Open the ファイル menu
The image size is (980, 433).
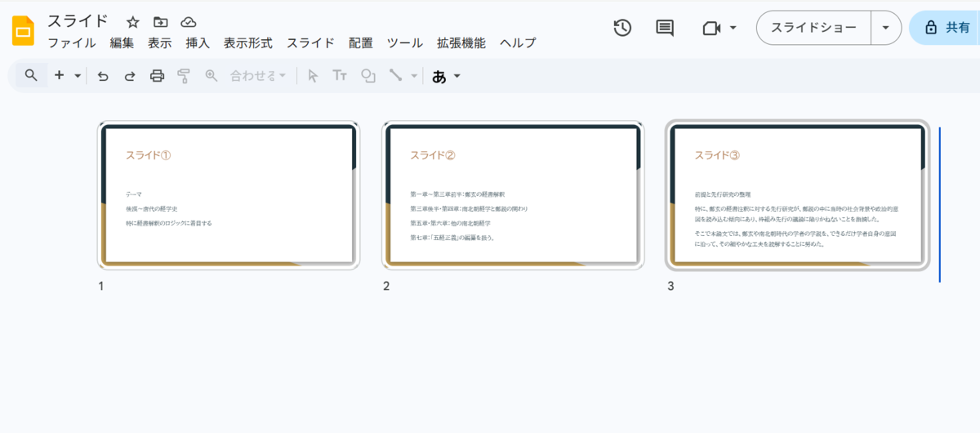click(x=72, y=43)
